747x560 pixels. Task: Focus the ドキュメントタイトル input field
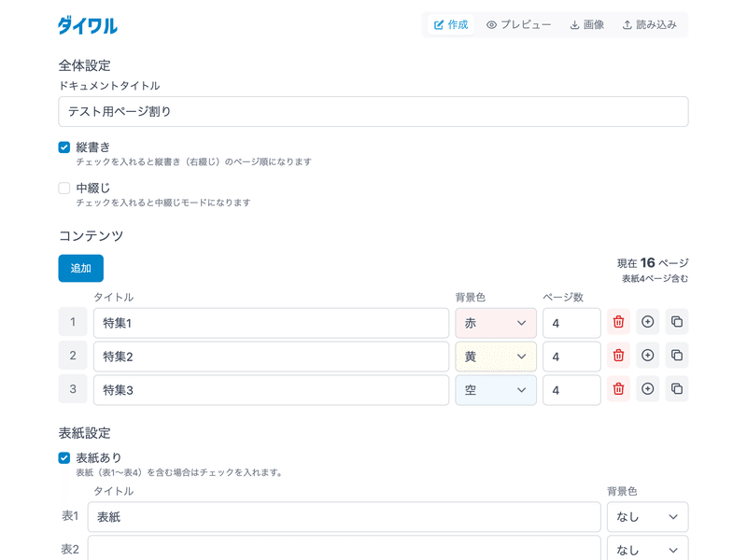(x=373, y=111)
